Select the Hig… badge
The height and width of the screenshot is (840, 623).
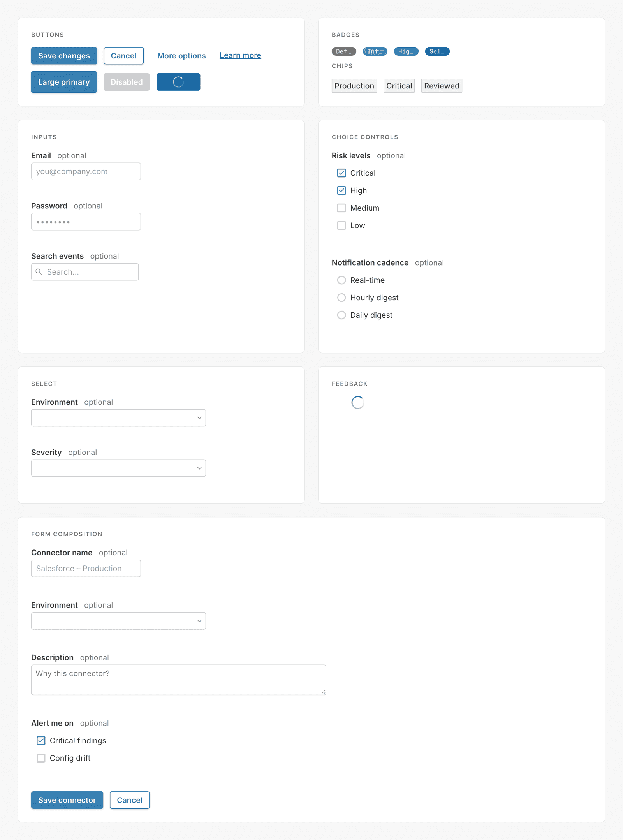tap(406, 51)
